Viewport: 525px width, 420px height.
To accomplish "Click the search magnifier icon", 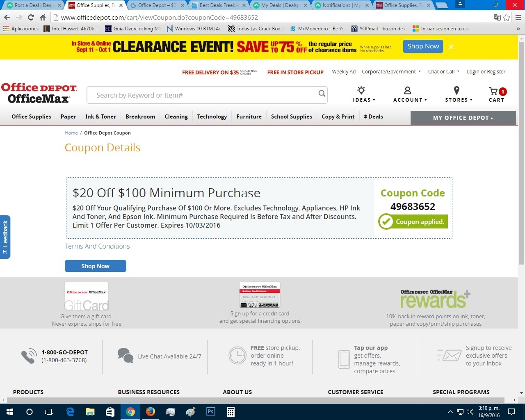I will click(322, 94).
